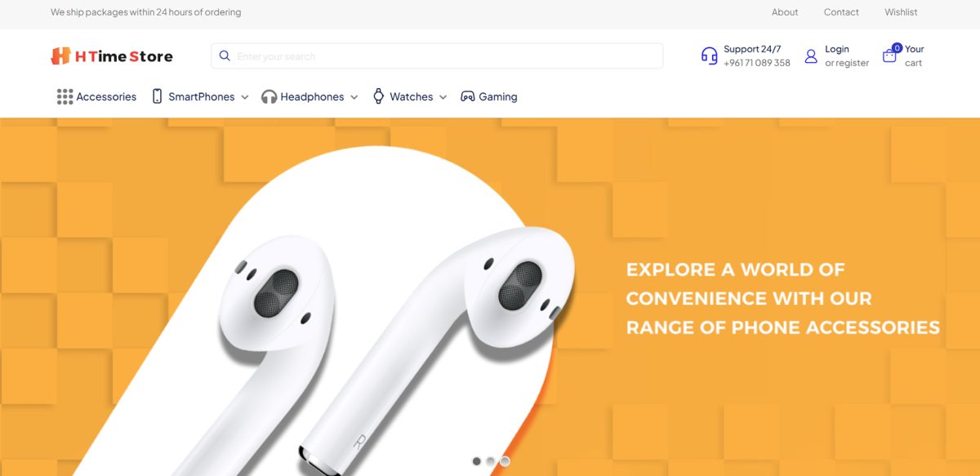
Task: Click the gaming controller icon
Action: tap(468, 96)
